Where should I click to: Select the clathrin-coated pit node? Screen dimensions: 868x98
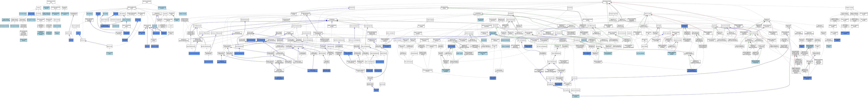(142, 33)
